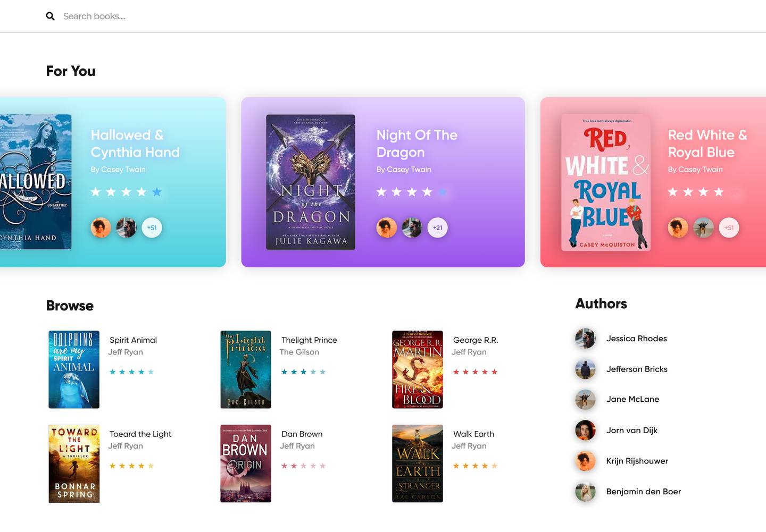
Task: Click By Casey Twain under Hallowed & Cynthia Hand
Action: [118, 170]
